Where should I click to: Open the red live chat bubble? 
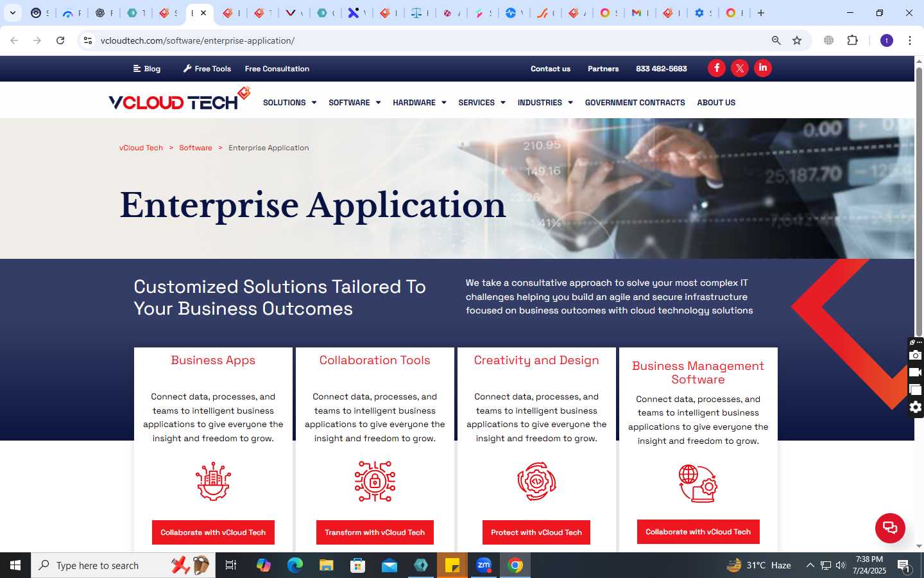tap(890, 528)
